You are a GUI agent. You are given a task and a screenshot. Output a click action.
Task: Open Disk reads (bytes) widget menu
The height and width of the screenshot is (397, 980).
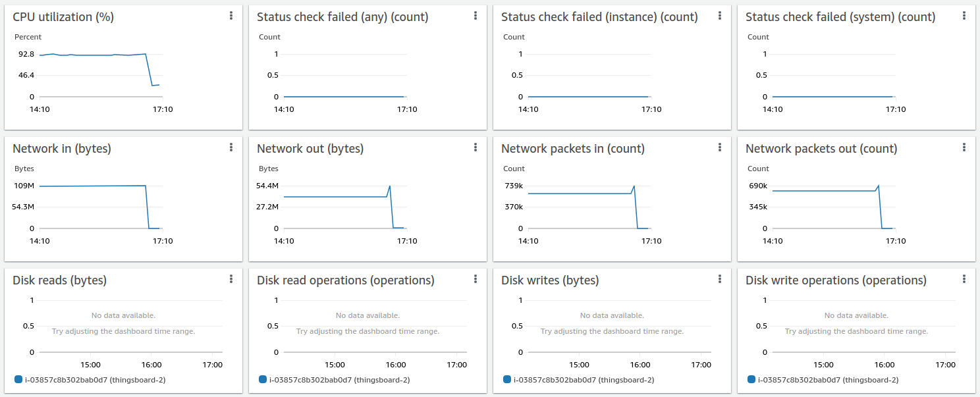pos(231,279)
